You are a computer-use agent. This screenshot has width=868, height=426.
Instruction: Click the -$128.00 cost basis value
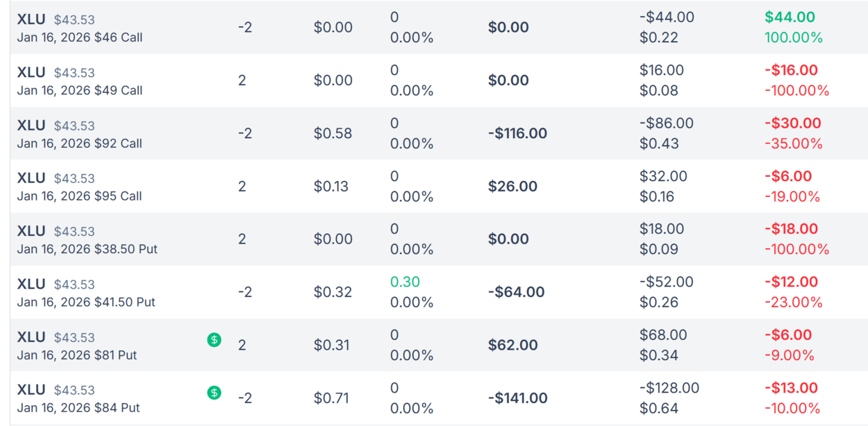pos(669,388)
